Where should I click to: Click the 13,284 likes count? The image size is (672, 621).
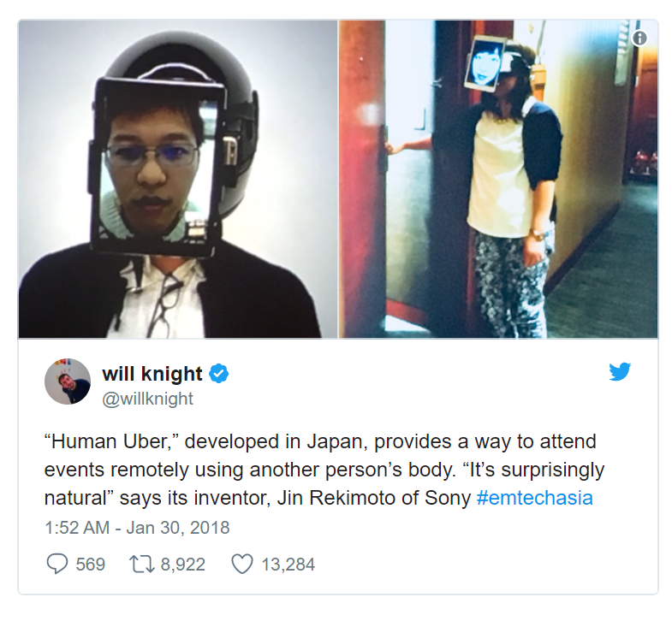(x=288, y=565)
